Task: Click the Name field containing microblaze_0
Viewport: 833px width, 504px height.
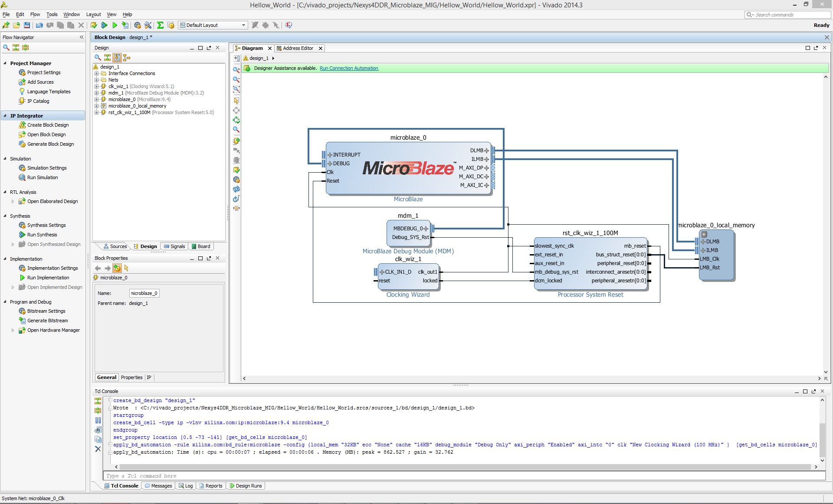Action: coord(144,293)
